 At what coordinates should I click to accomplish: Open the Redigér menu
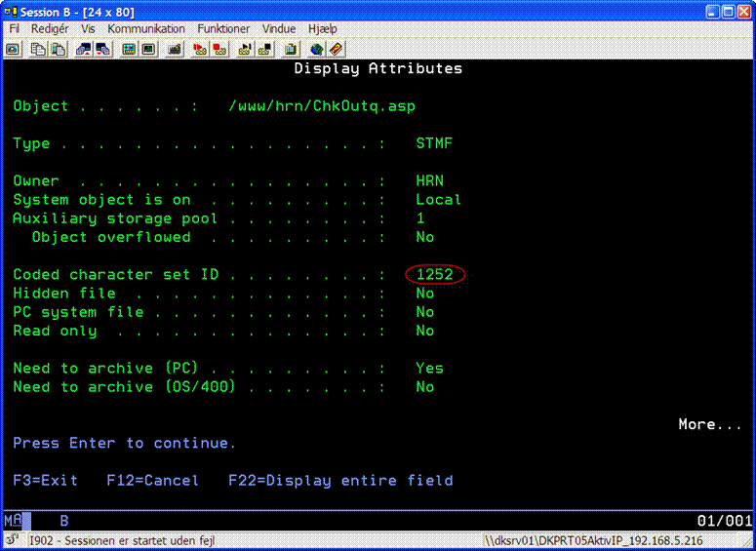coord(50,29)
